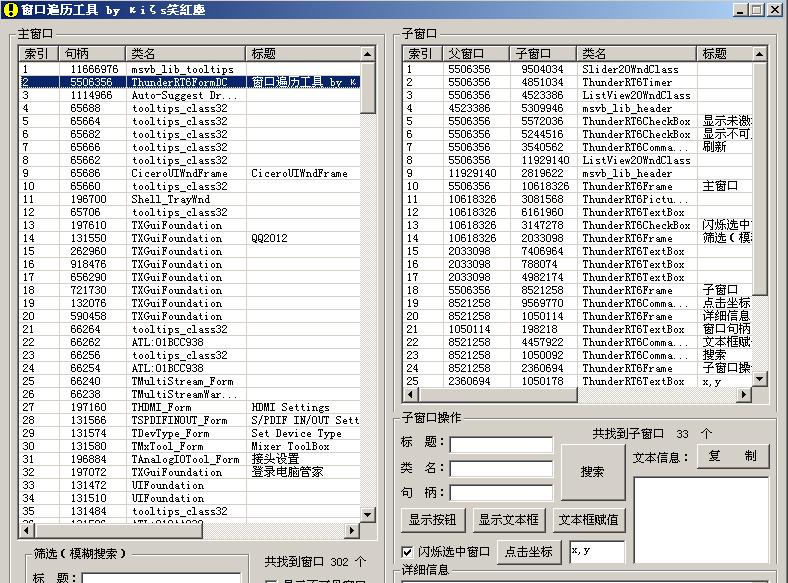Click the main window list scroll-down arrow
Image resolution: width=788 pixels, height=583 pixels.
pos(368,514)
